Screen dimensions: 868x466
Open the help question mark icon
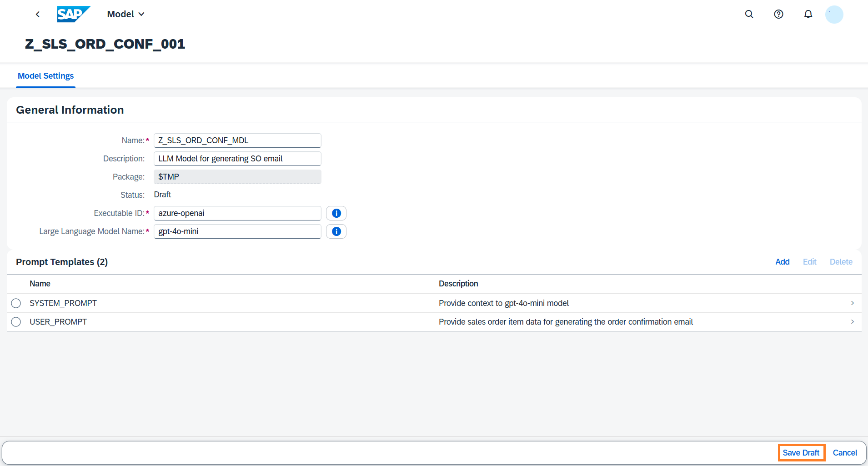pyautogui.click(x=778, y=15)
